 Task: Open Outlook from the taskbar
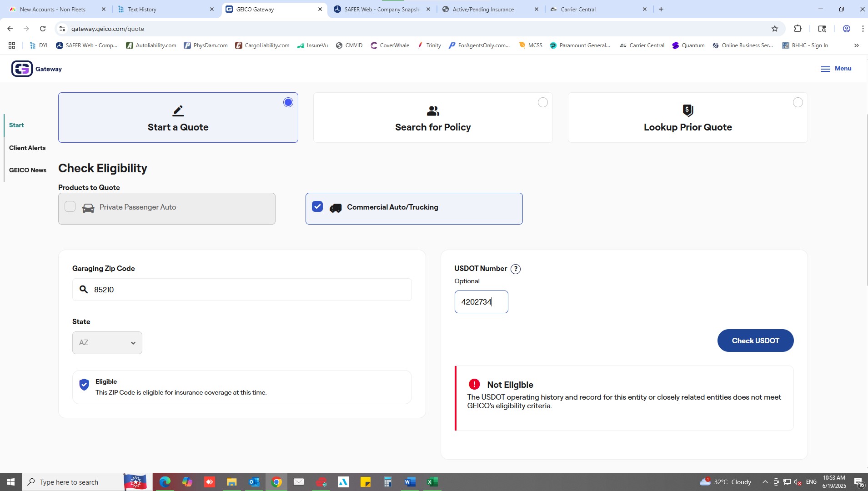[254, 482]
